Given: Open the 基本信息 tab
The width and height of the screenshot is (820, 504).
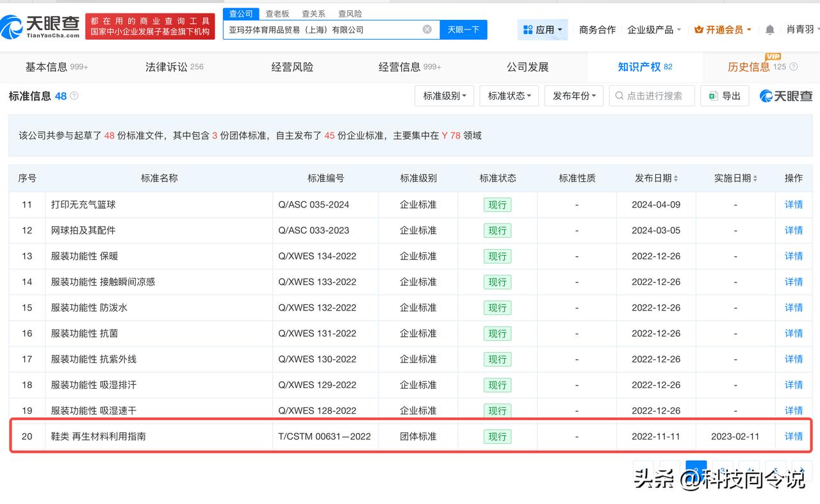Looking at the screenshot, I should pos(56,67).
